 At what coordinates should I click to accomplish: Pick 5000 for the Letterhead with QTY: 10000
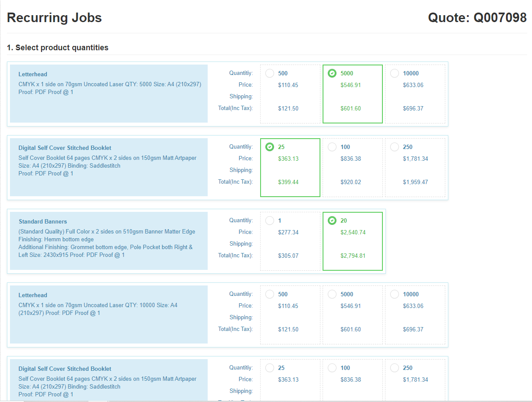point(332,294)
